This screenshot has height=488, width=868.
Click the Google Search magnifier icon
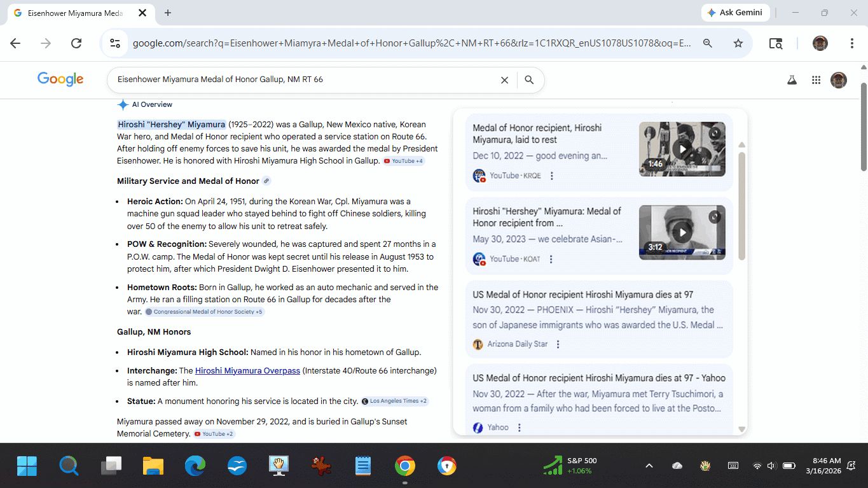(x=529, y=80)
